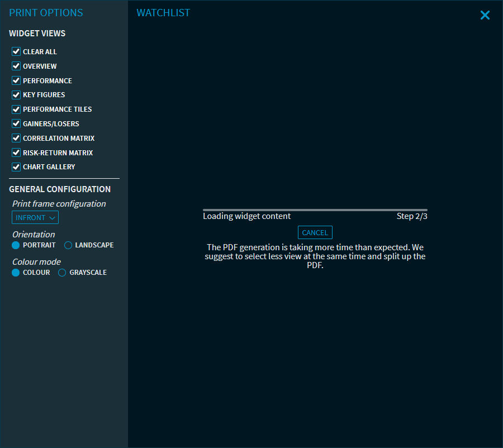The width and height of the screenshot is (503, 448).
Task: Uncheck Key Figures checkbox
Action: tap(16, 95)
